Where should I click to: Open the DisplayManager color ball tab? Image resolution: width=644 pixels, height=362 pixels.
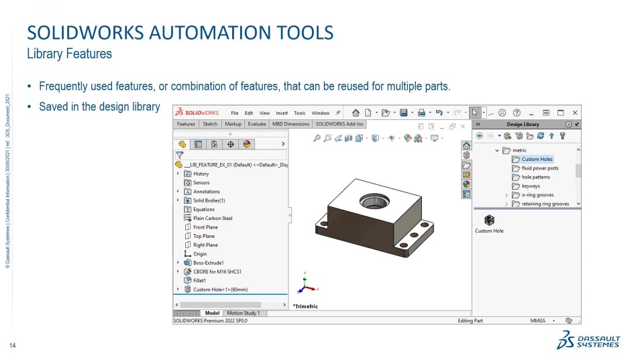pos(246,144)
